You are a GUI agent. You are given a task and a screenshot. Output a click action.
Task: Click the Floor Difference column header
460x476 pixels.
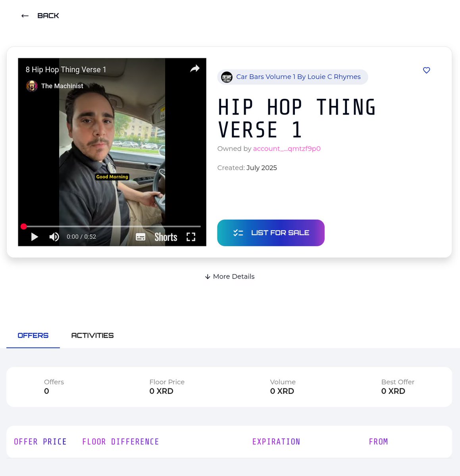click(120, 441)
